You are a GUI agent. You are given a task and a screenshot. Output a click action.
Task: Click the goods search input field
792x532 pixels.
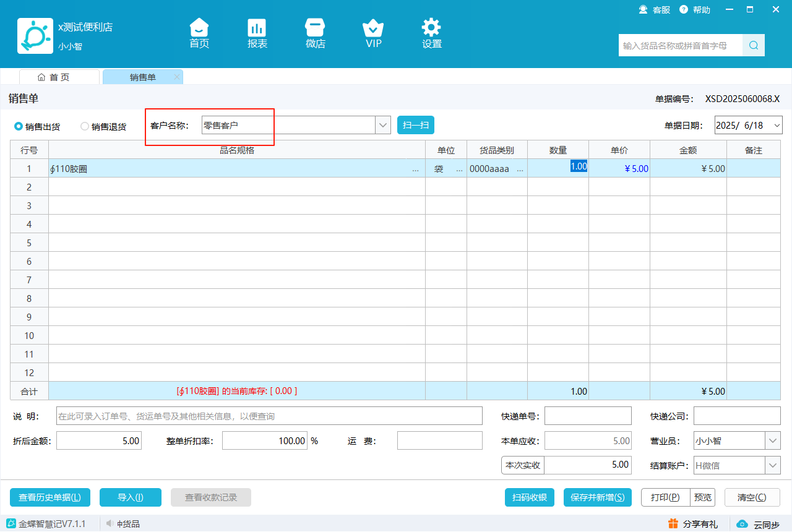click(x=681, y=45)
